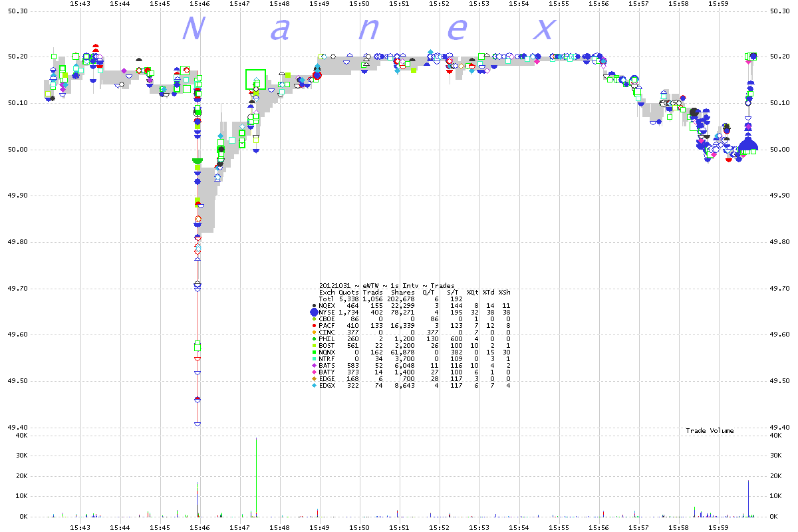Click the brown EDGE legend diamond
Image resolution: width=798 pixels, height=532 pixels.
point(315,378)
